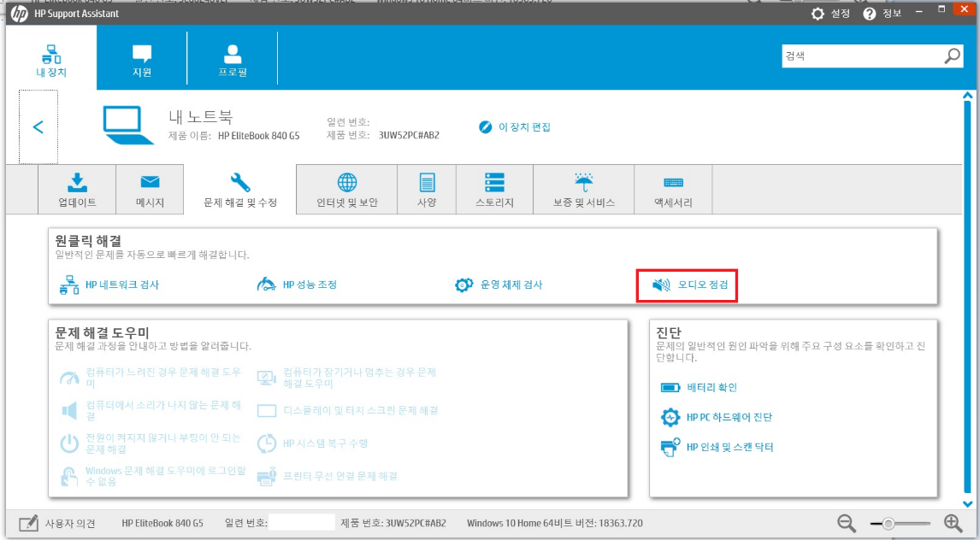Start HP 성능 조정

click(310, 285)
